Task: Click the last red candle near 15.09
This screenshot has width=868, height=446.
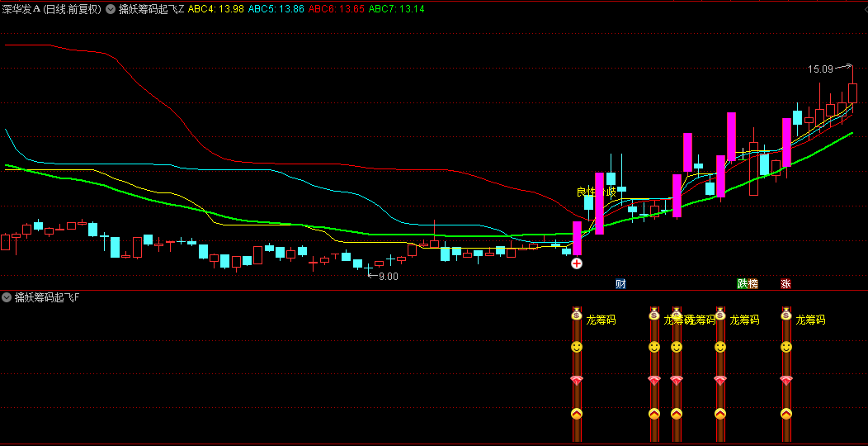Action: click(852, 93)
